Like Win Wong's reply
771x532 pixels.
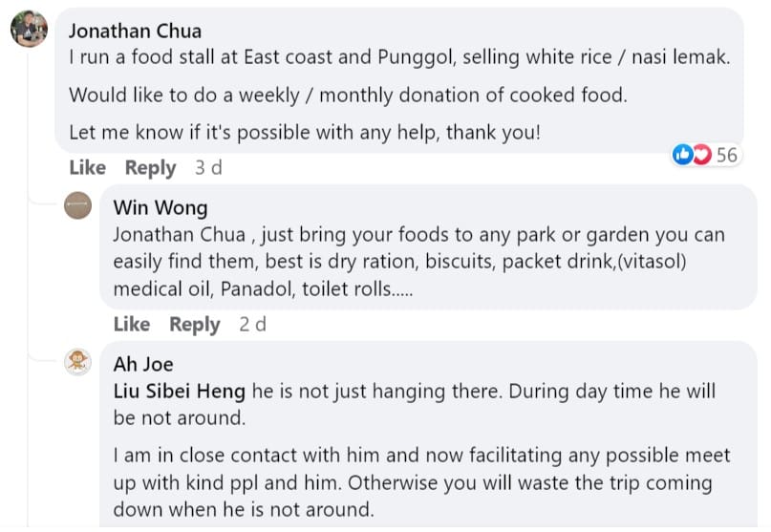tap(132, 325)
